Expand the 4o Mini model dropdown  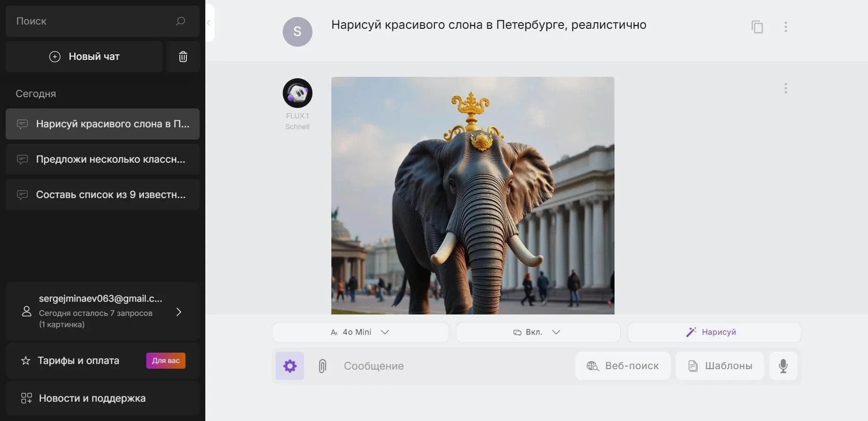360,332
